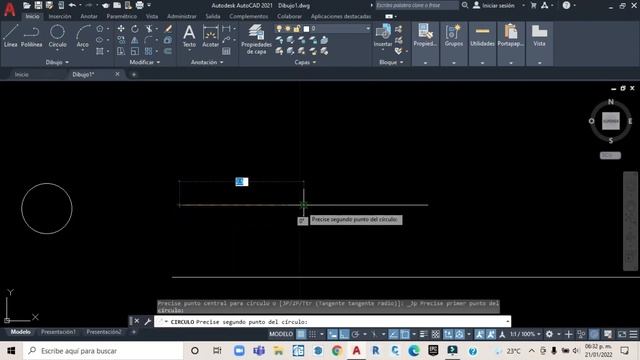This screenshot has height=360, width=640.
Task: Select the Texto annotation tool
Action: [x=189, y=36]
